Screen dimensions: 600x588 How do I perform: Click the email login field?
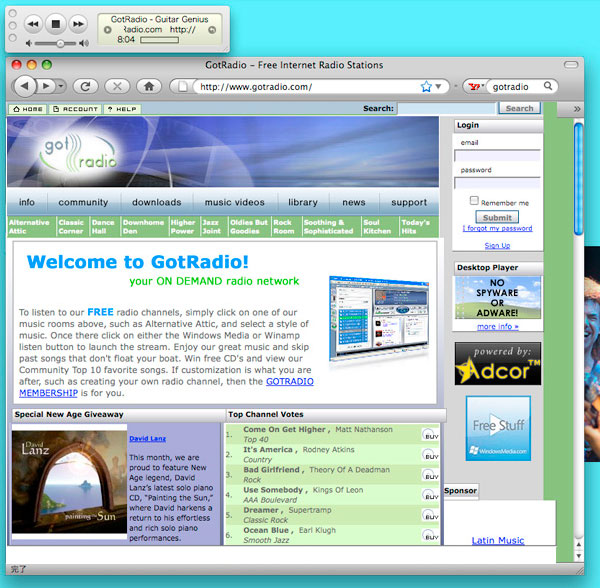point(497,155)
